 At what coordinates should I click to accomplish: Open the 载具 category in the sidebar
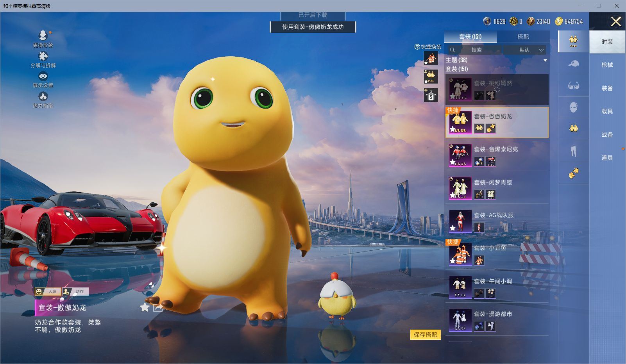click(x=607, y=111)
